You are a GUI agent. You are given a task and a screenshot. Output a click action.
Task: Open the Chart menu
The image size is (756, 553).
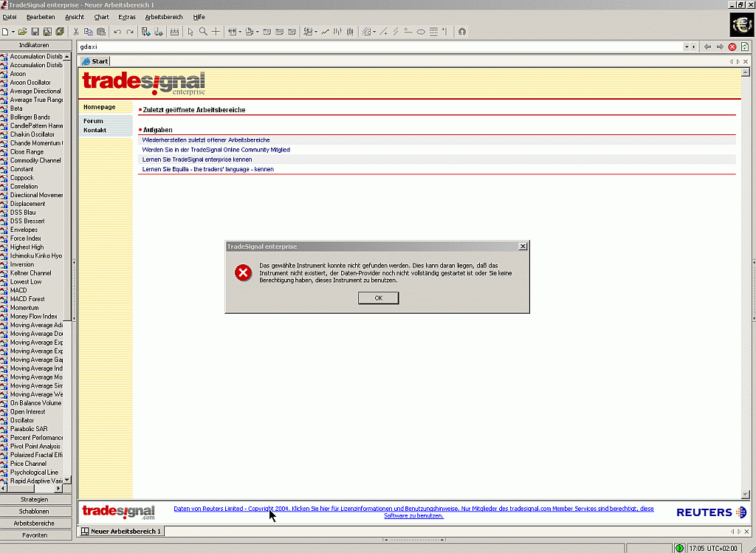coord(101,17)
